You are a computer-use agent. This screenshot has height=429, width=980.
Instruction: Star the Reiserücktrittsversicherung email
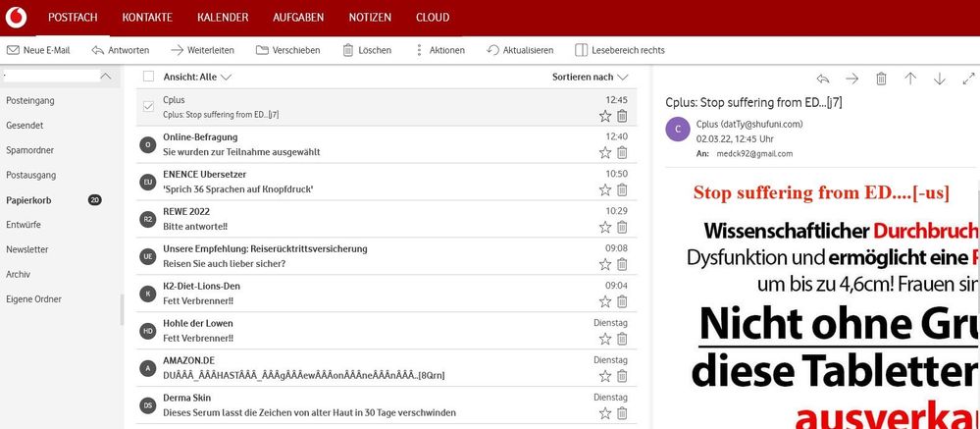click(605, 264)
